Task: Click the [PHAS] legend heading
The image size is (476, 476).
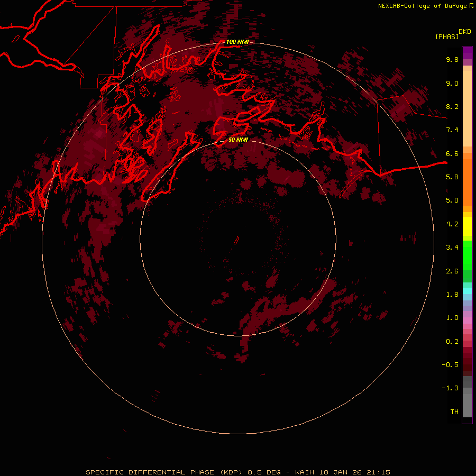Action: point(447,36)
